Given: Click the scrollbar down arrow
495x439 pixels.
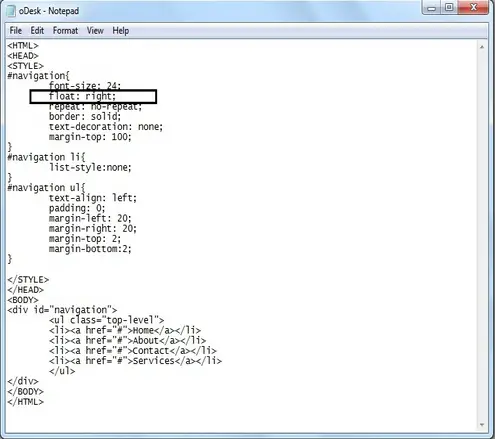Looking at the screenshot, I should coord(482,425).
